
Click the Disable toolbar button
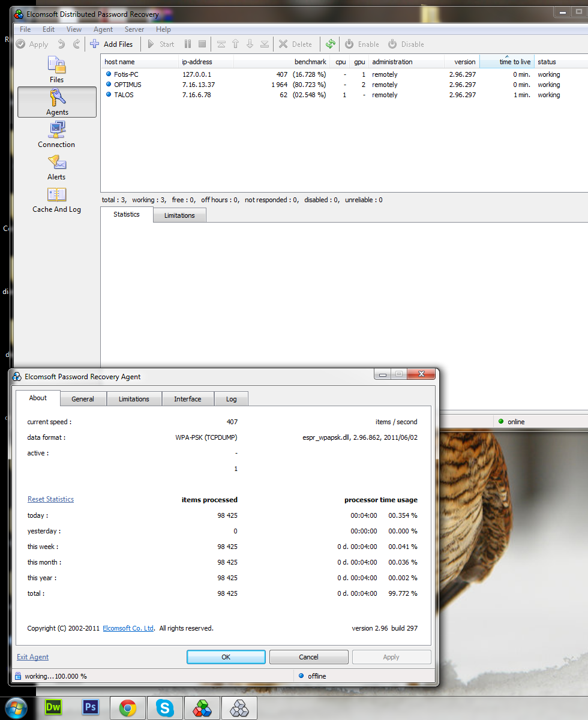click(406, 44)
